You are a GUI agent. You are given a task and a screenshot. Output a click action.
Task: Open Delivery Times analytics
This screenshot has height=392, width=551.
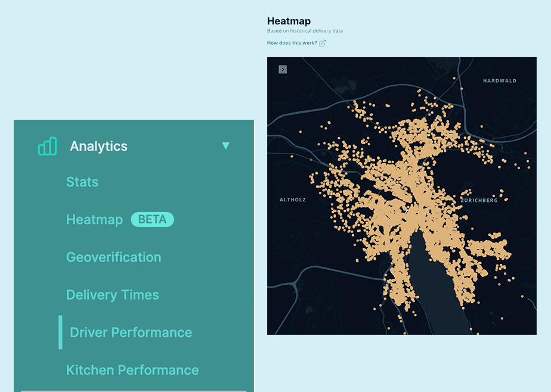tap(113, 295)
